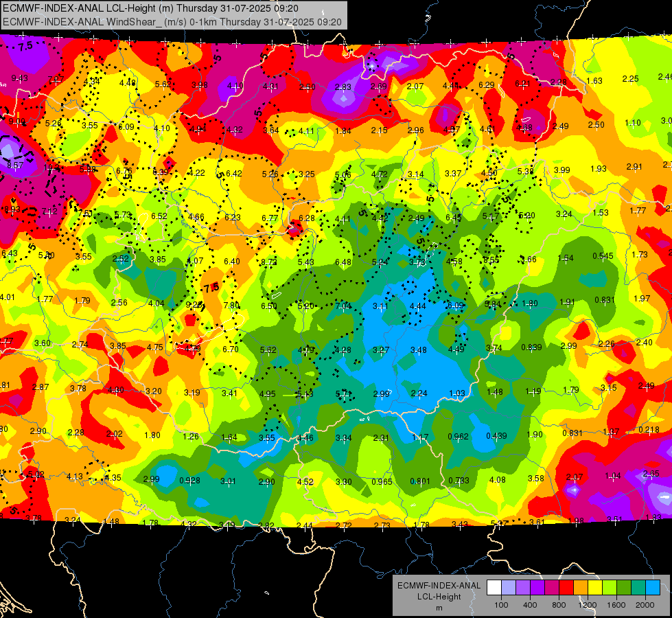Click the legend's ECMWF-INDEX-ANAL label
Screen dimensions: 672x618
click(439, 586)
